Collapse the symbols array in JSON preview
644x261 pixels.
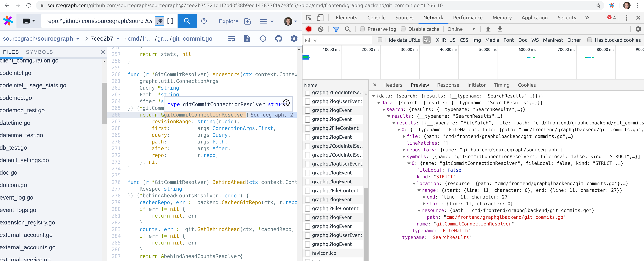404,157
